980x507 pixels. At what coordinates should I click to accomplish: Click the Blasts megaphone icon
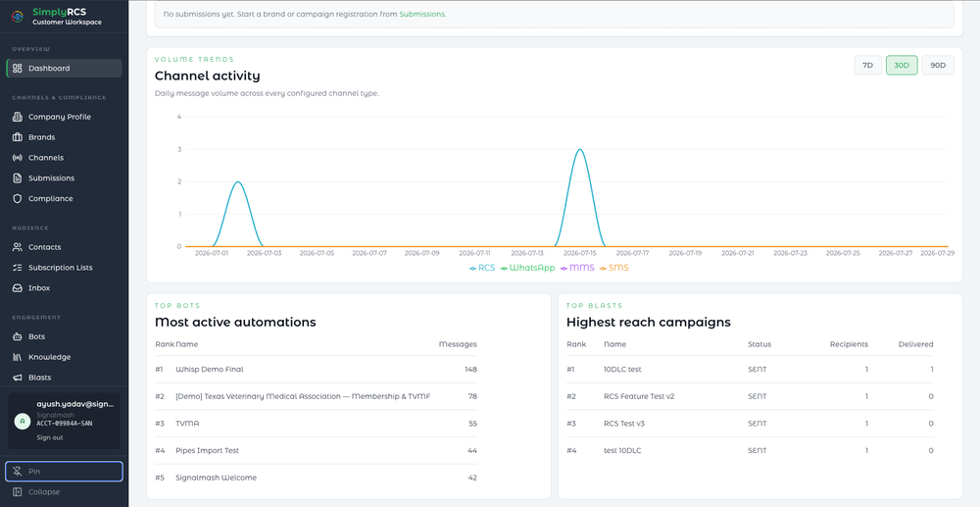(18, 378)
